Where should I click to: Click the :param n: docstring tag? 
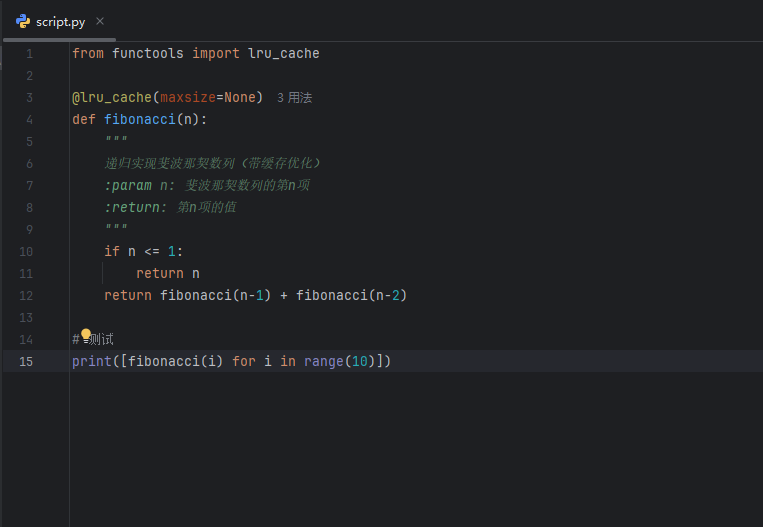tap(140, 185)
